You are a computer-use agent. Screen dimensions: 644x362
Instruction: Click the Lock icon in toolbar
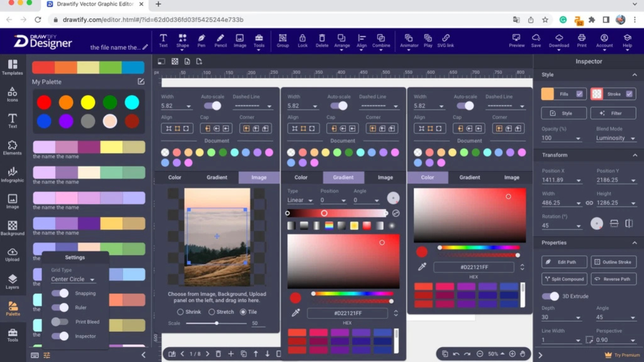pyautogui.click(x=302, y=41)
